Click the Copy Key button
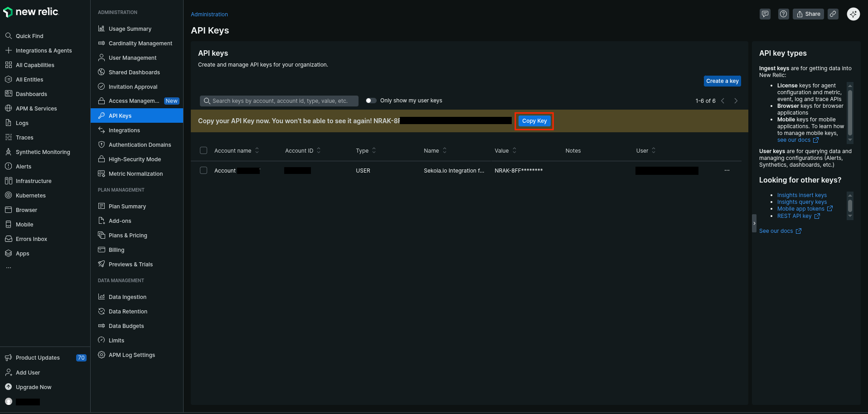Screen dimensions: 868x414 pyautogui.click(x=534, y=121)
